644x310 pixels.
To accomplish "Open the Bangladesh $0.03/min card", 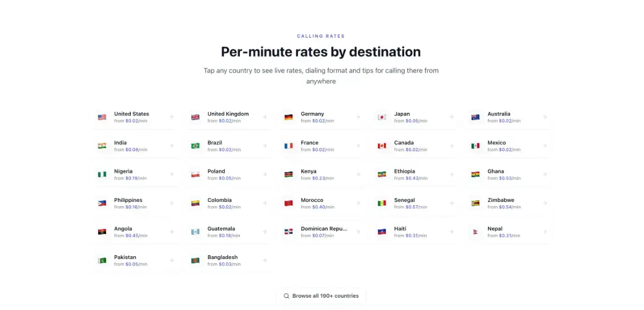I will [x=229, y=261].
